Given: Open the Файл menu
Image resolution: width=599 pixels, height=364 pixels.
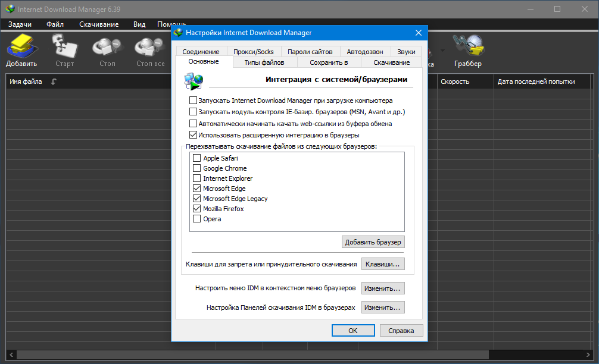Looking at the screenshot, I should click(55, 24).
